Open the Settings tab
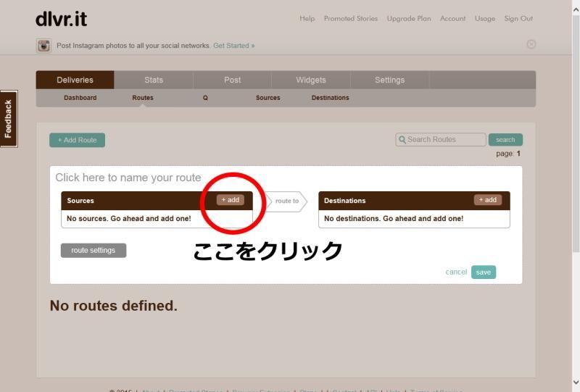 click(389, 80)
